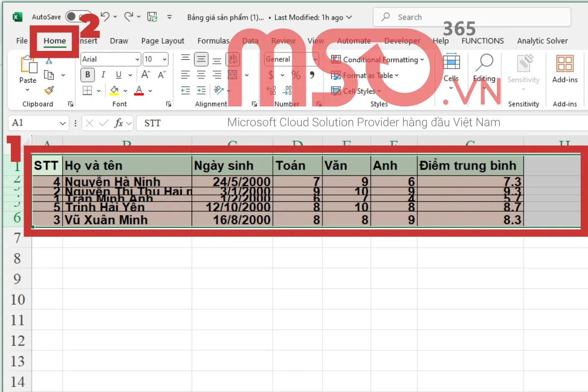Click the Increase Indent icon
588x392 pixels.
tap(201, 91)
